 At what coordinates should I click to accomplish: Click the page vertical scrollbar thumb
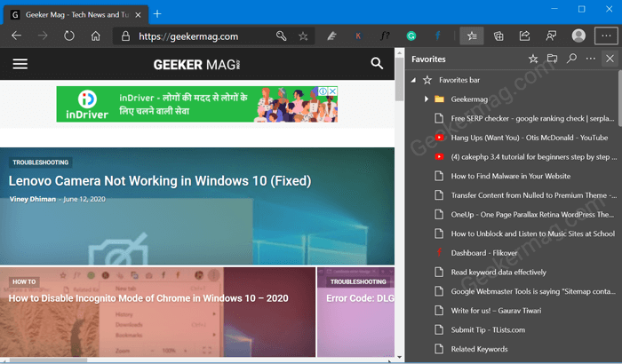[x=400, y=79]
